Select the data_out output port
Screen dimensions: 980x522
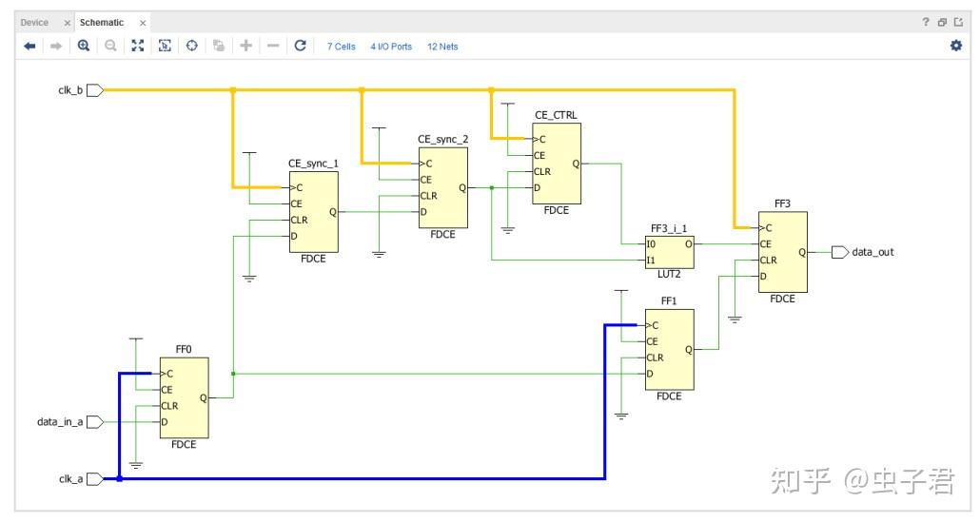pos(841,252)
